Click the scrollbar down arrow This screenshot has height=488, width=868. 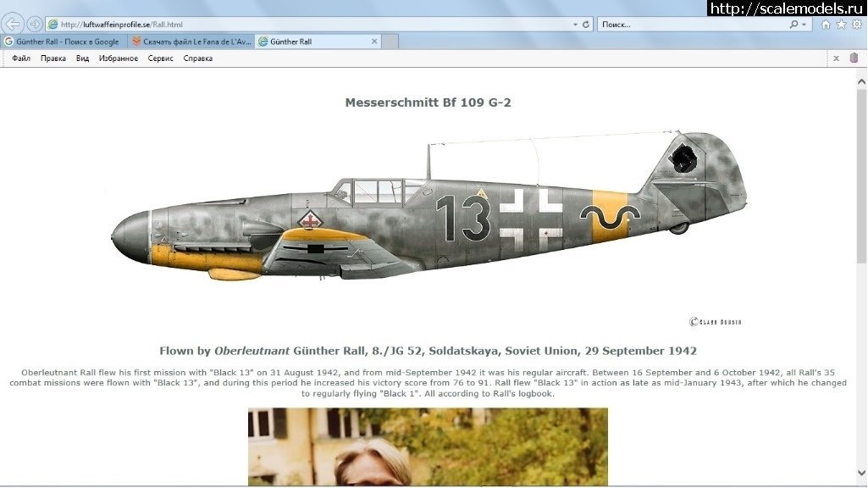[x=861, y=473]
